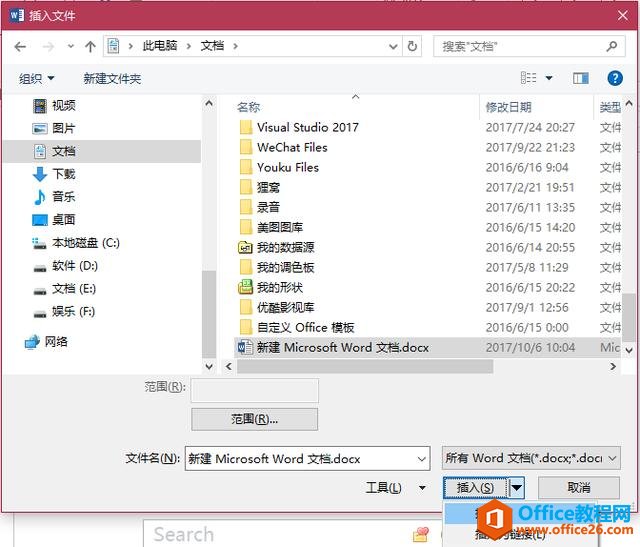Go up one folder level
The height and width of the screenshot is (547, 640).
90,47
